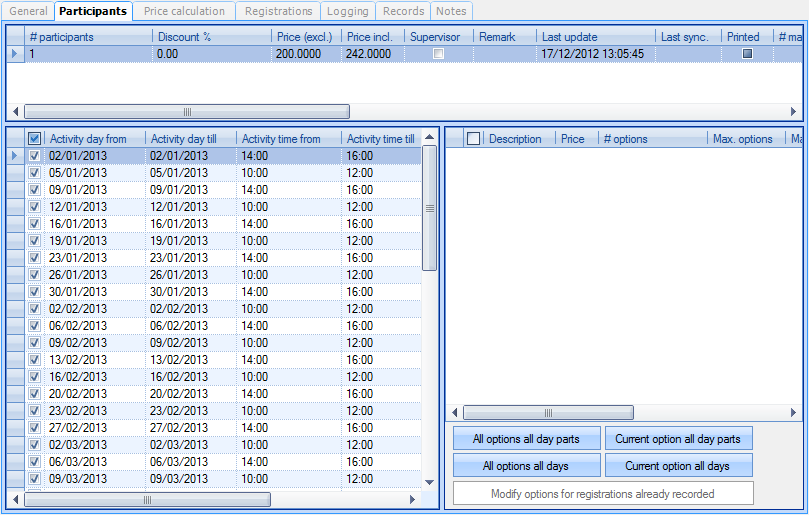
Task: Open the Price calculation tab
Action: pos(184,11)
